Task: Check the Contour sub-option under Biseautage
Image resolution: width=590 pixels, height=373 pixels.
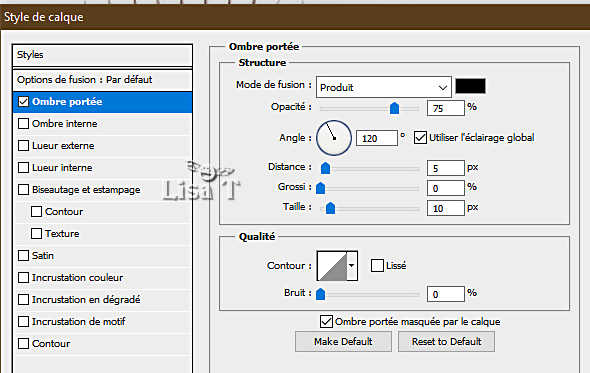Action: point(36,212)
